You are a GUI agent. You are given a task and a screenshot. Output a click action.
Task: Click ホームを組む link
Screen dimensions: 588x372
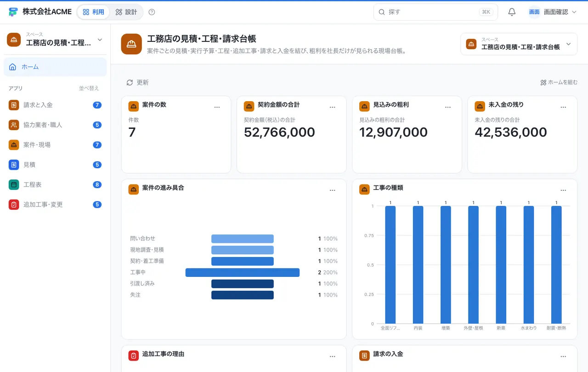pyautogui.click(x=559, y=83)
